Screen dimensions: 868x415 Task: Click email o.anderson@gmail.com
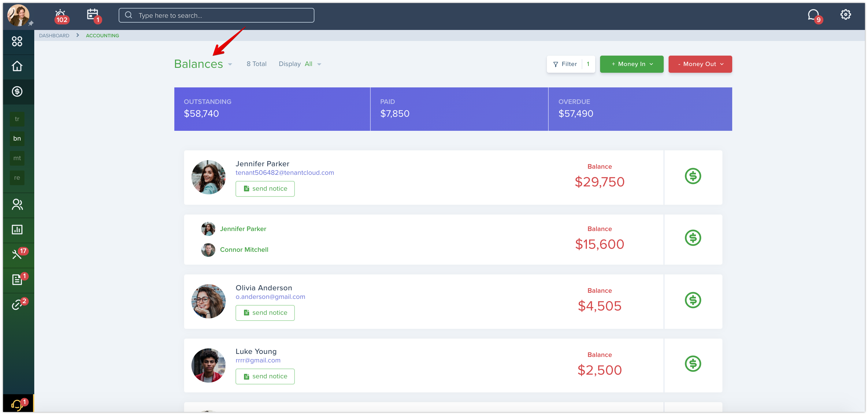[x=270, y=297]
